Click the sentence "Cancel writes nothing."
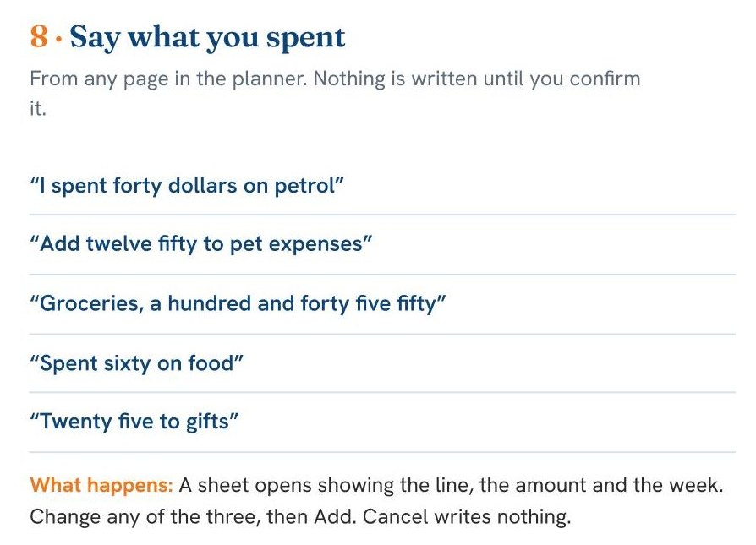Screen dimensions: 756x545 point(467,517)
